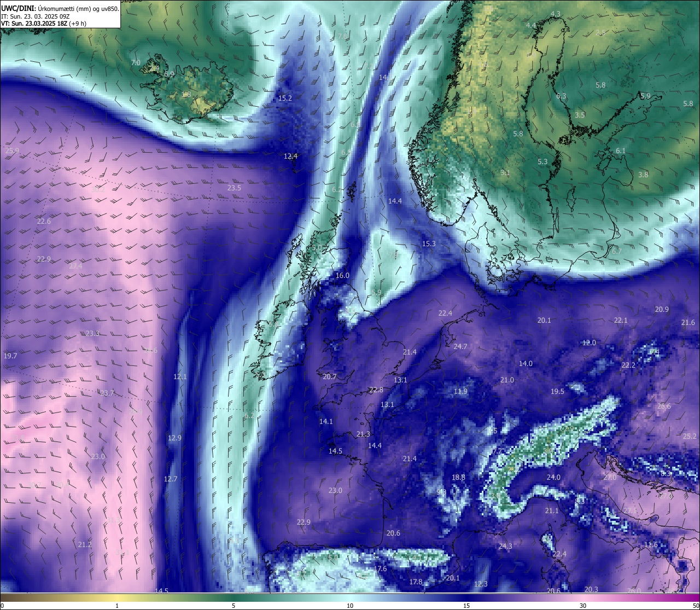Viewport: 700px width, 610px height.
Task: Click the 3.5 value label
Action: pos(580,115)
